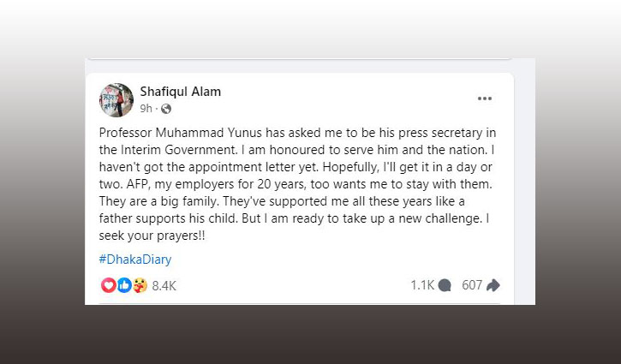Image resolution: width=621 pixels, height=364 pixels.
Task: Click the blue thumbs-up Like reaction icon
Action: (x=124, y=285)
